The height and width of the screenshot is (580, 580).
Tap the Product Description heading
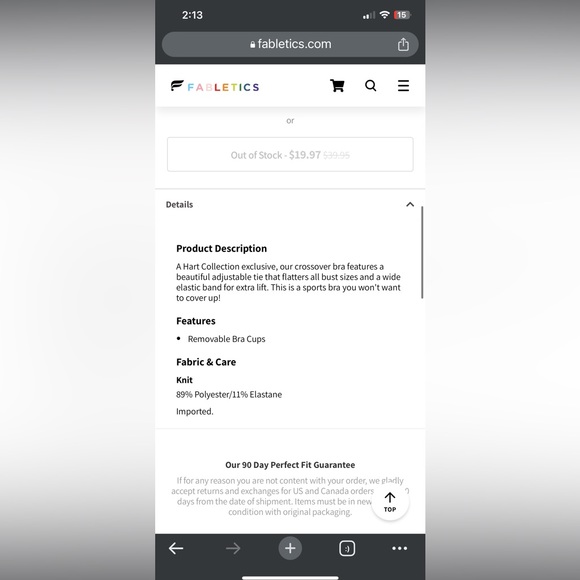tap(222, 249)
